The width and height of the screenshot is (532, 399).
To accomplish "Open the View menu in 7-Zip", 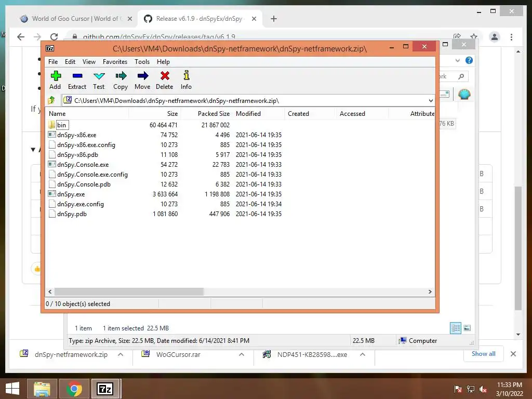I will pos(89,62).
